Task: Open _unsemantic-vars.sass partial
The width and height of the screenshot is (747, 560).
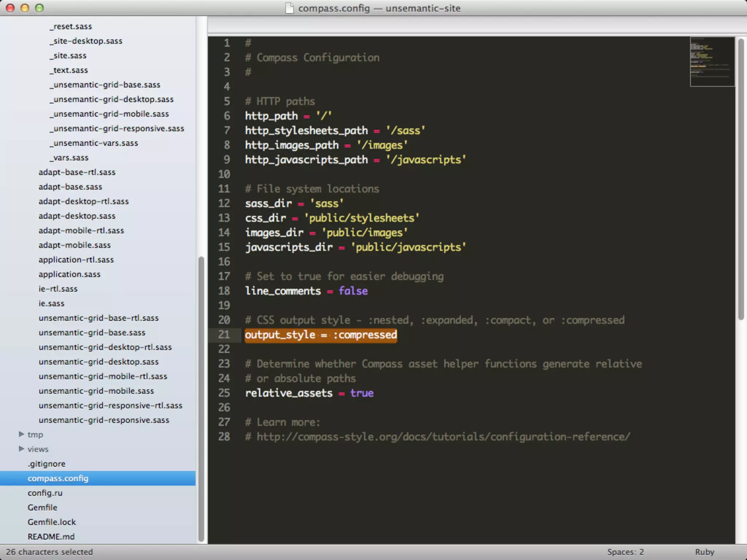Action: [x=94, y=143]
